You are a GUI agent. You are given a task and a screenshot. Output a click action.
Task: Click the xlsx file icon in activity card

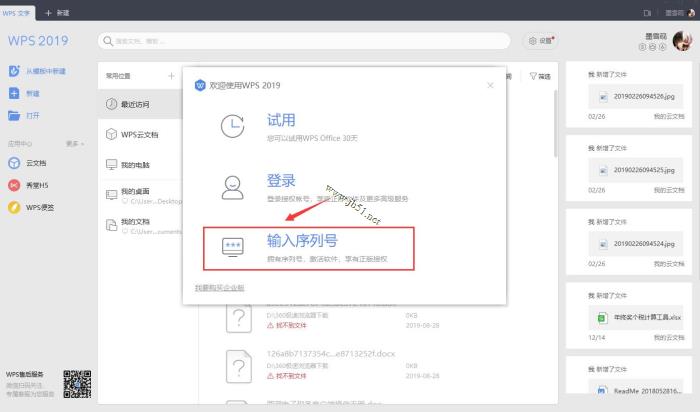pos(601,318)
